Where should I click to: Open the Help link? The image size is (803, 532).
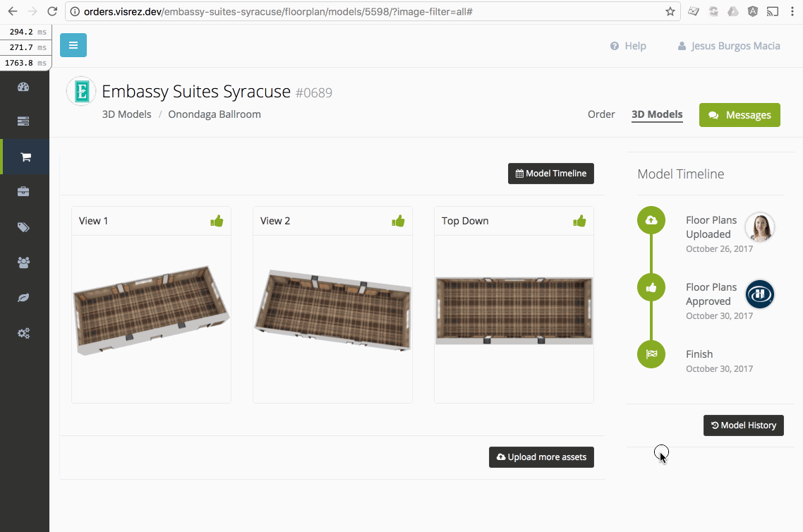click(x=629, y=46)
